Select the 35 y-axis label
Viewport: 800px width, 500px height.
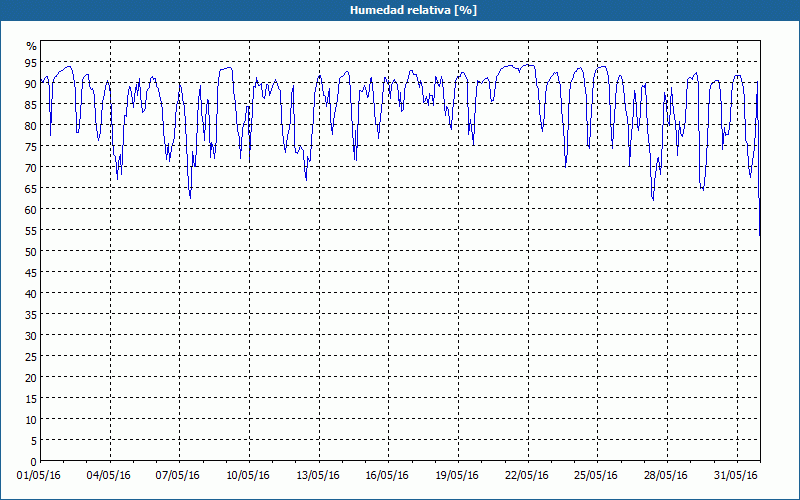pyautogui.click(x=31, y=315)
